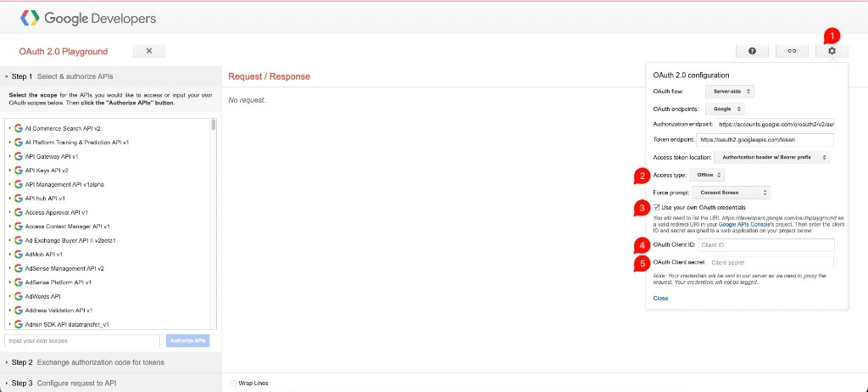Close the playground with the X button
The image size is (868, 392).
[149, 51]
